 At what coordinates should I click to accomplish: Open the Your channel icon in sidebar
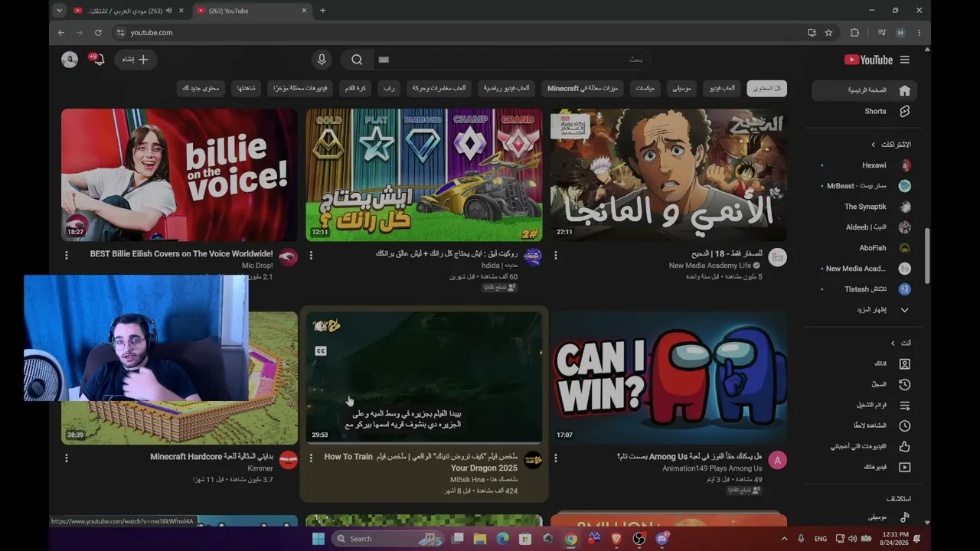pos(904,364)
